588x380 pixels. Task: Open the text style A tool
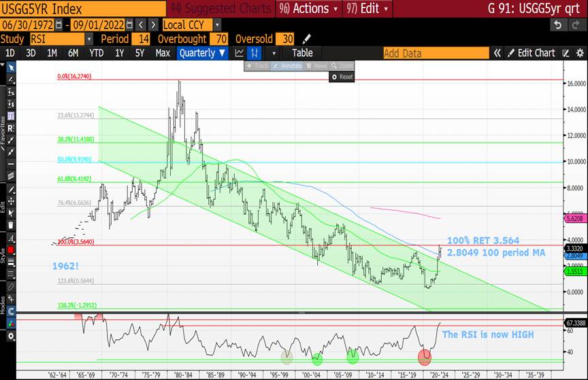click(x=12, y=239)
